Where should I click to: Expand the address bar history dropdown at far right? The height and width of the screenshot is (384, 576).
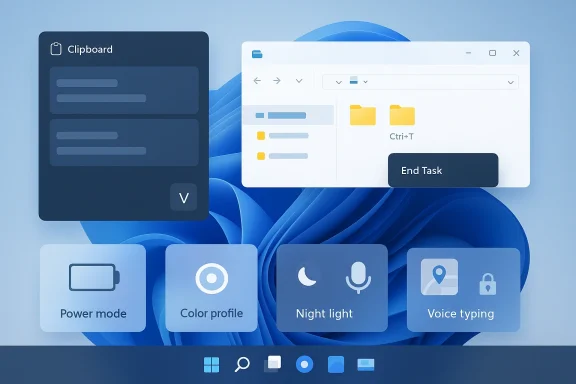click(511, 82)
